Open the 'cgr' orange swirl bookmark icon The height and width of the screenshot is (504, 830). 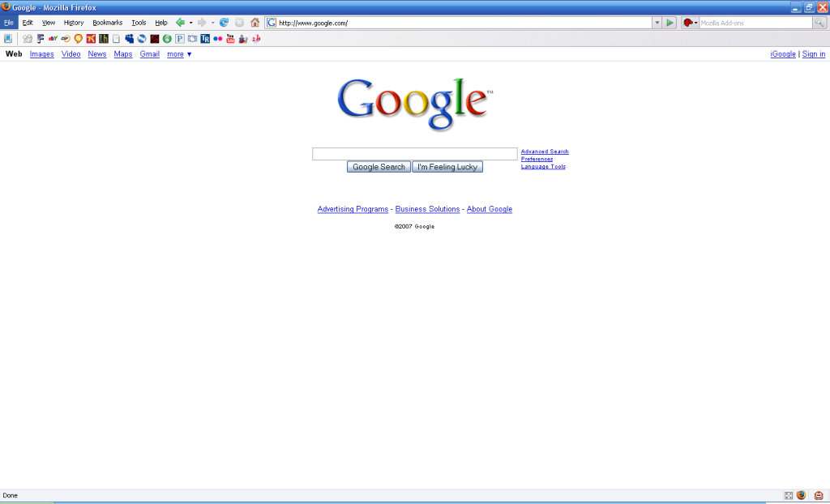66,39
